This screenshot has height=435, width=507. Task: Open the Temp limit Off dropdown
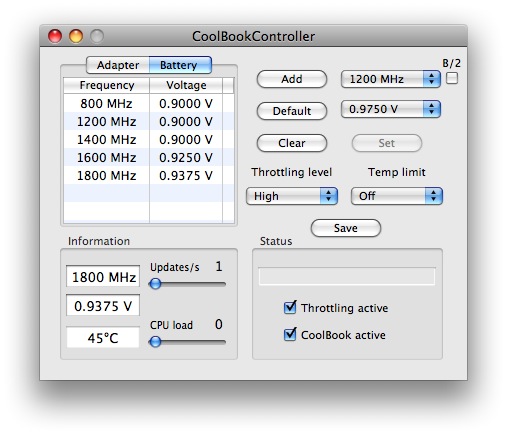(397, 196)
